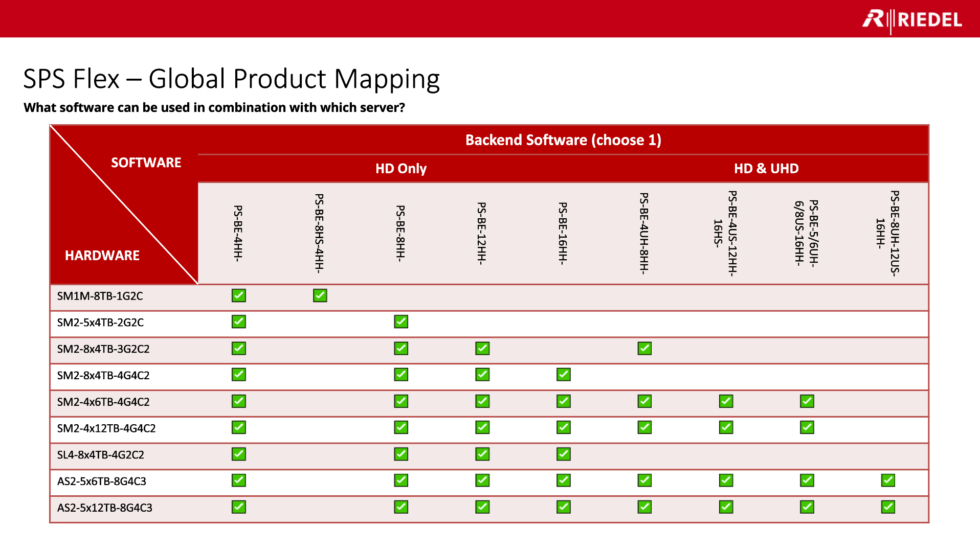Click the Backend Software (choose 1) header
980x551 pixels.
coord(563,140)
